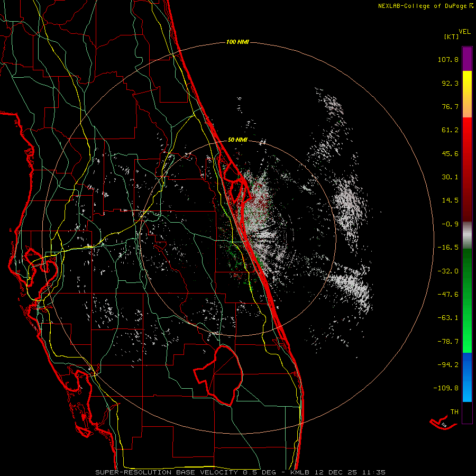Click the 100 NMI range ring label
Screen dimensions: 476x476
click(x=237, y=42)
